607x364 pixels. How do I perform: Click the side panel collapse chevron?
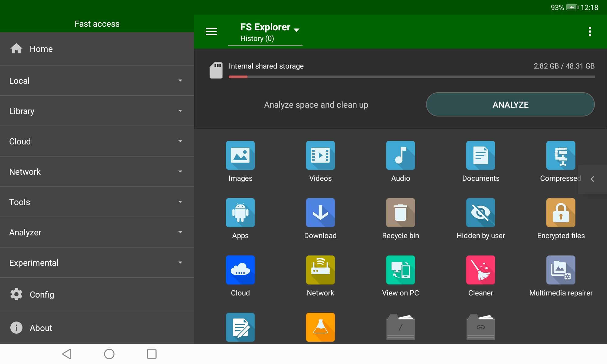[592, 179]
